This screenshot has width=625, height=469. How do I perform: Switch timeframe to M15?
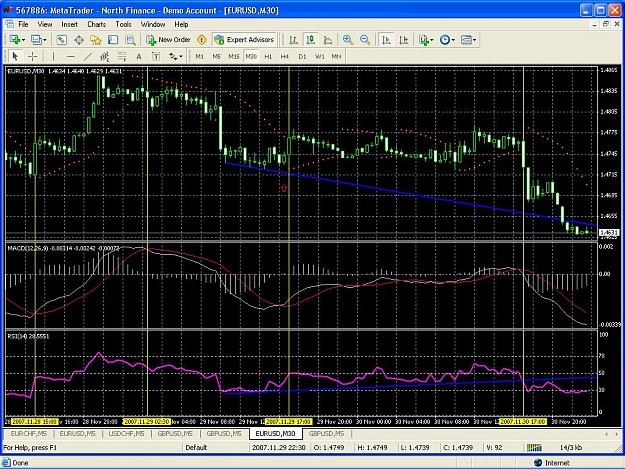click(x=234, y=56)
